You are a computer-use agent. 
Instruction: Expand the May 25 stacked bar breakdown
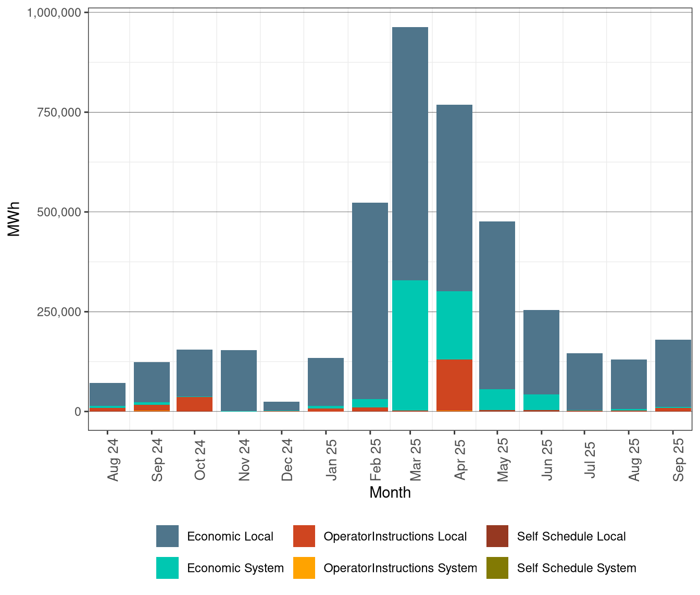tap(497, 313)
